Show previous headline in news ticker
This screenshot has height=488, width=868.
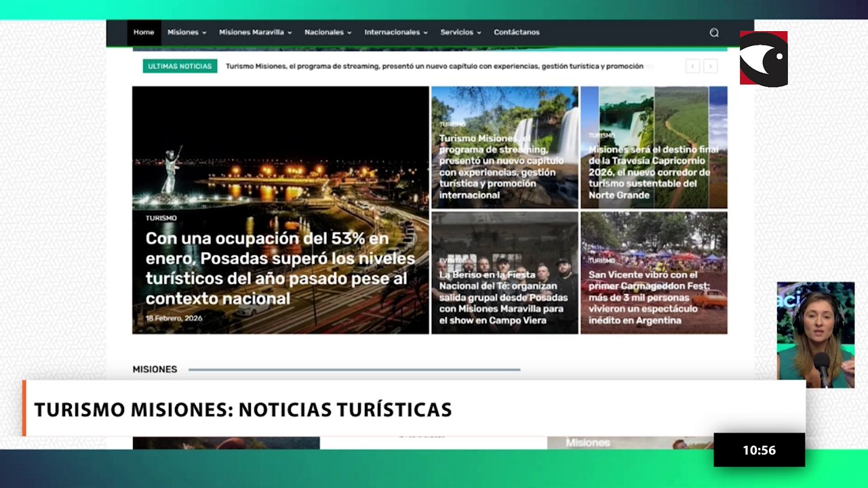(x=692, y=66)
